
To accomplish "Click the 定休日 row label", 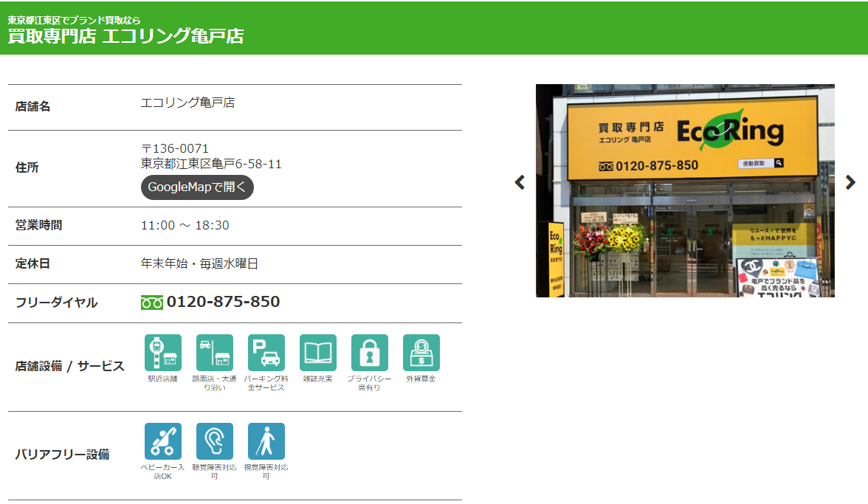I will (x=32, y=263).
